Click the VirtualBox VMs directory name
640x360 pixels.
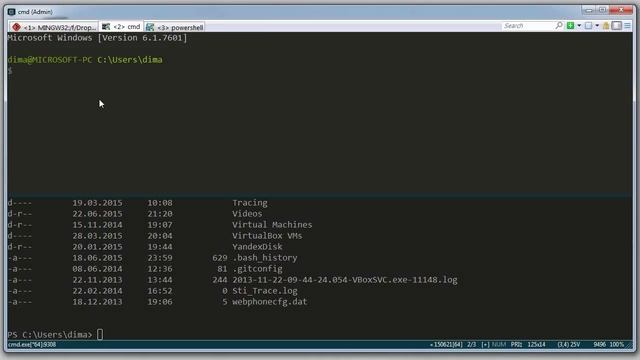point(267,236)
